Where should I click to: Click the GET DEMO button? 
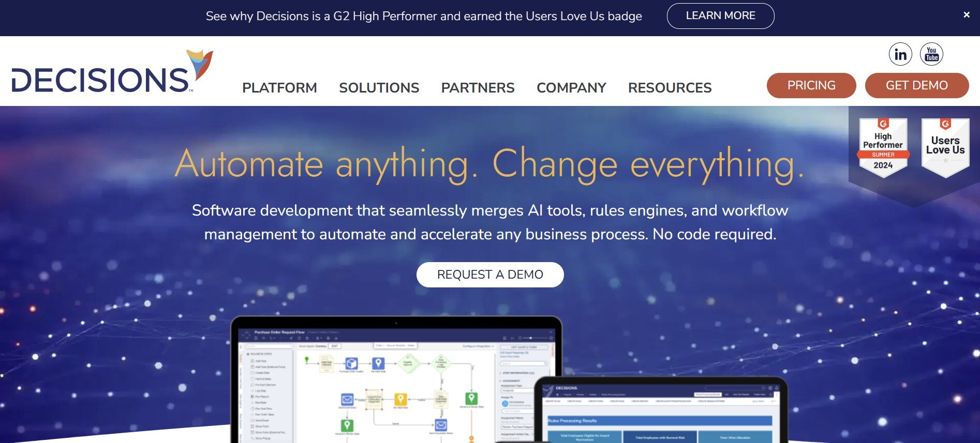(x=917, y=85)
